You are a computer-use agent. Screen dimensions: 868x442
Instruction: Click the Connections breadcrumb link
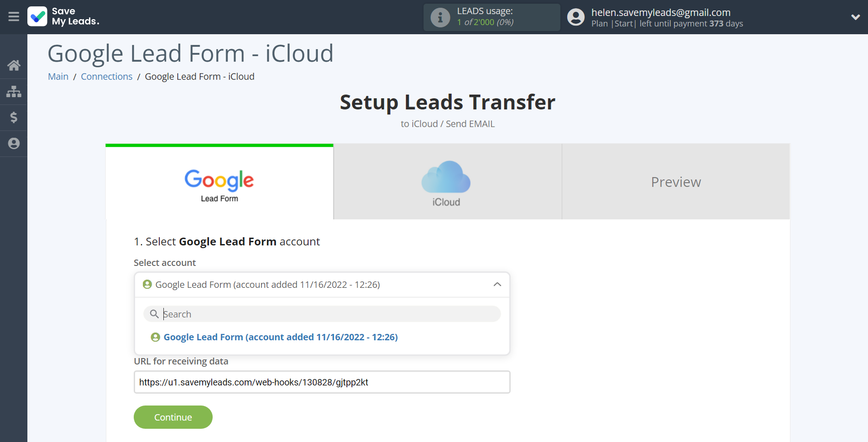pos(106,77)
